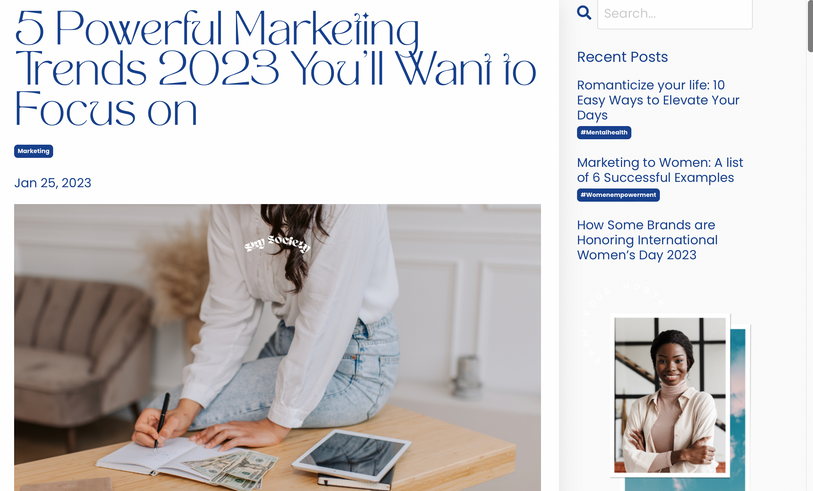Viewport: 813px width, 491px height.
Task: Open 'Marketing to Women' recent post
Action: (660, 170)
